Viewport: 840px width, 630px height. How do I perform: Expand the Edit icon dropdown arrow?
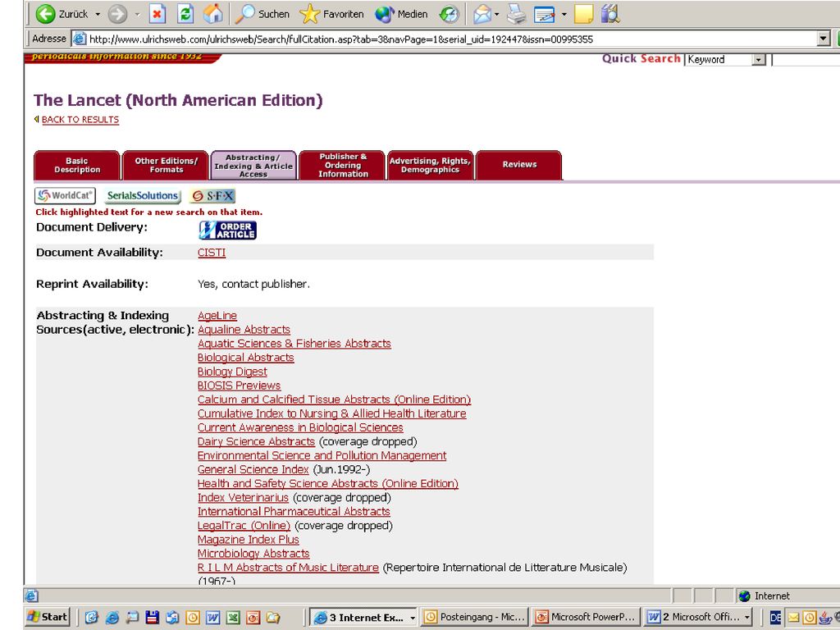click(x=564, y=15)
